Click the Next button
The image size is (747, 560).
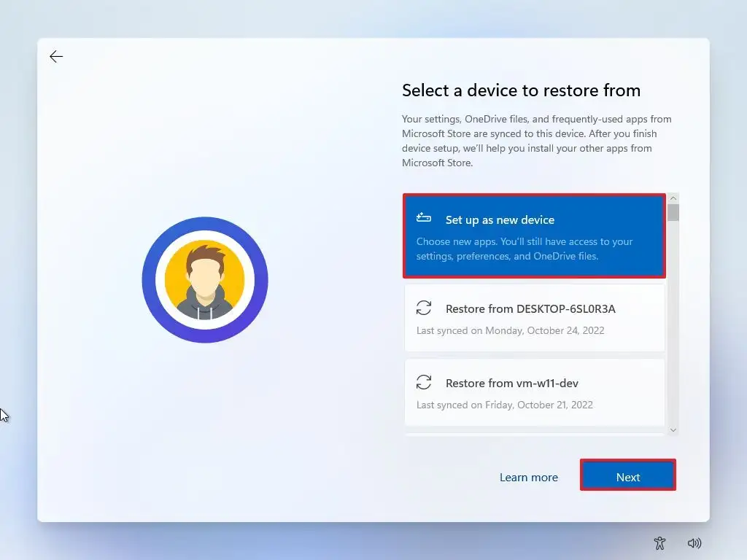tap(627, 476)
